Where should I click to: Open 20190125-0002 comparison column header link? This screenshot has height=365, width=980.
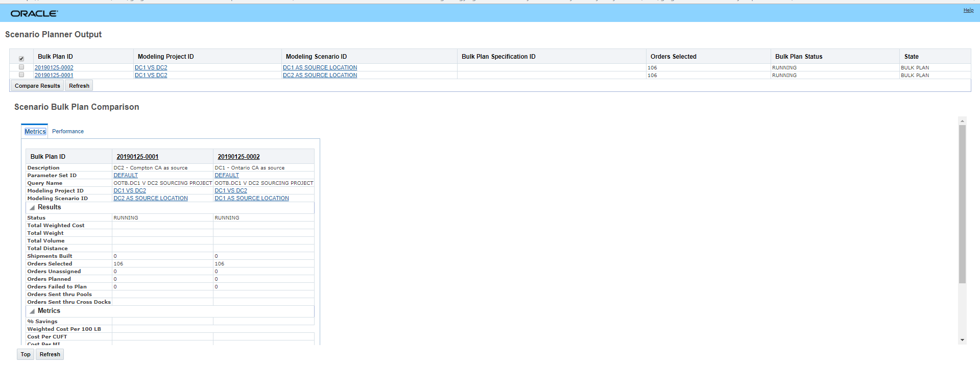coord(238,157)
